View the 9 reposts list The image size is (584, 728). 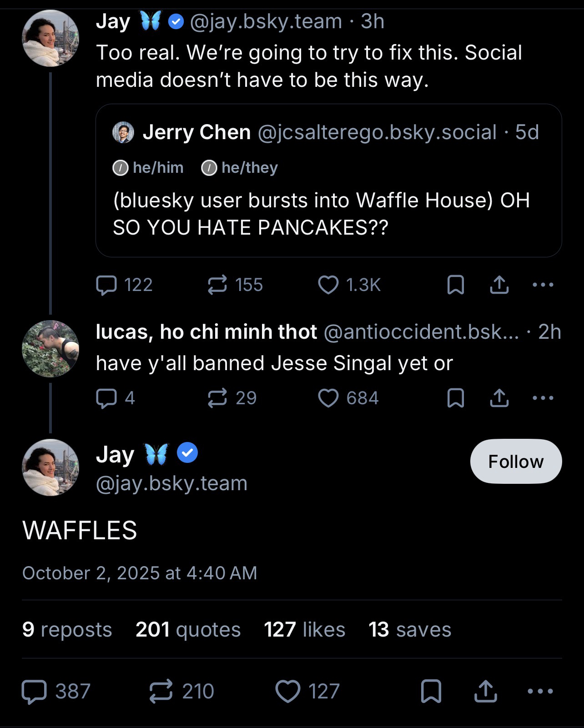(x=67, y=630)
